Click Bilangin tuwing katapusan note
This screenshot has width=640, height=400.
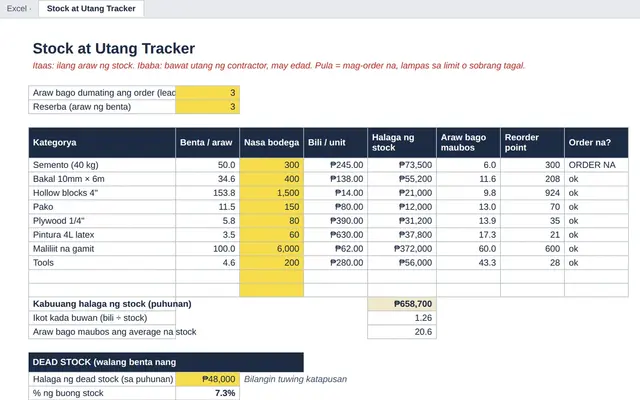click(x=296, y=379)
